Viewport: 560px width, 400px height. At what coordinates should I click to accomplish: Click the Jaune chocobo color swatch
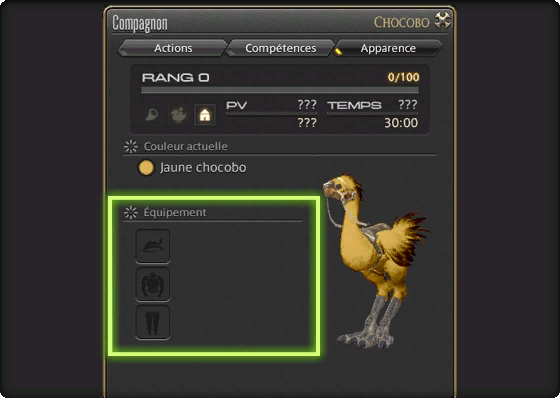pos(146,168)
